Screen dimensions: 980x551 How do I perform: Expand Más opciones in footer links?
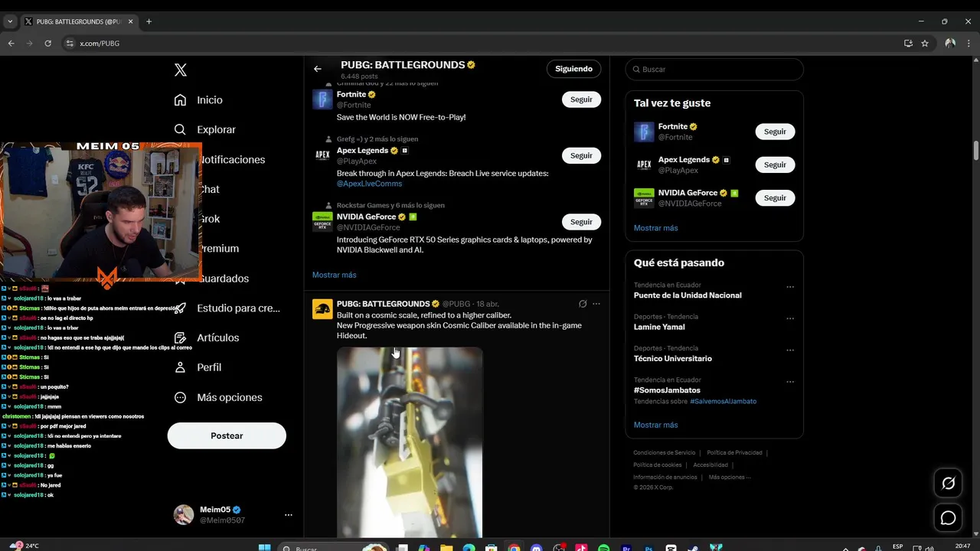730,477
